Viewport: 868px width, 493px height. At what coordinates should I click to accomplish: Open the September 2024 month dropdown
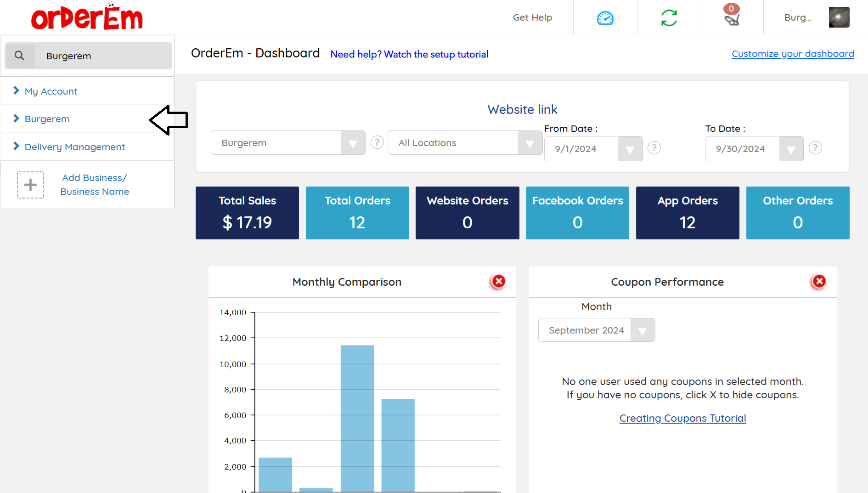[643, 330]
